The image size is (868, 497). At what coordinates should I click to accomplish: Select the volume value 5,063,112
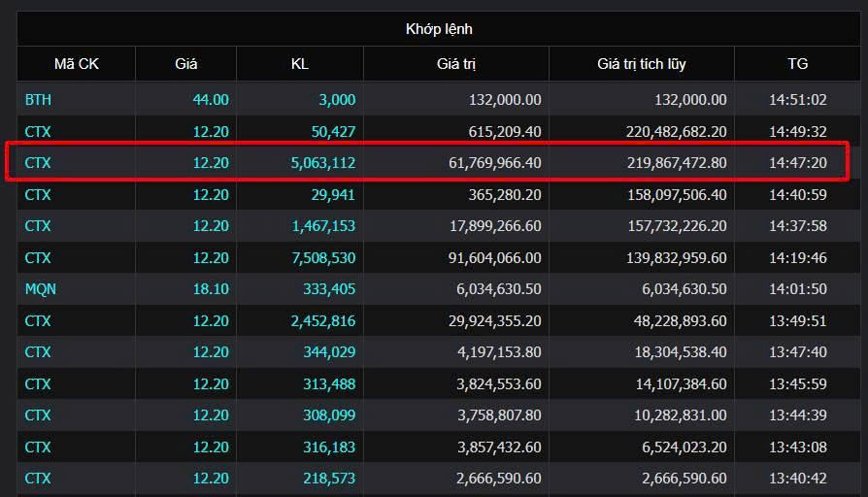[323, 163]
